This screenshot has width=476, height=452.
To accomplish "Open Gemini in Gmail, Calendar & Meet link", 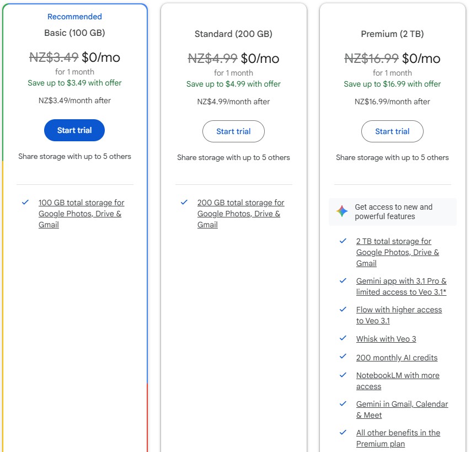I will coord(402,410).
